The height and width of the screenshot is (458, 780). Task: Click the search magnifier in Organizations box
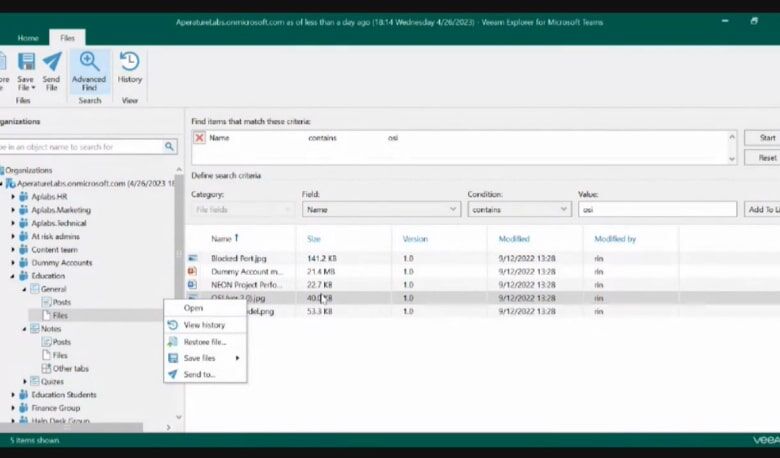click(169, 147)
